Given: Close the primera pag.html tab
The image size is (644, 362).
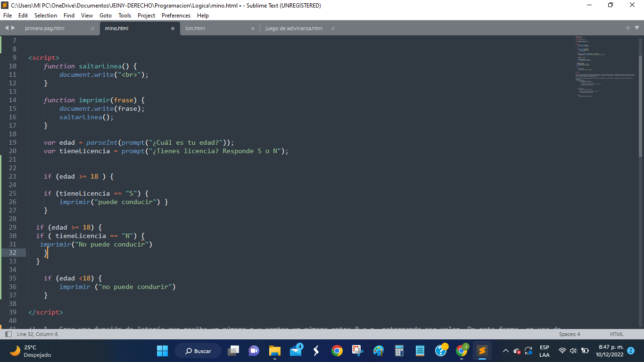Looking at the screenshot, I should 93,28.
